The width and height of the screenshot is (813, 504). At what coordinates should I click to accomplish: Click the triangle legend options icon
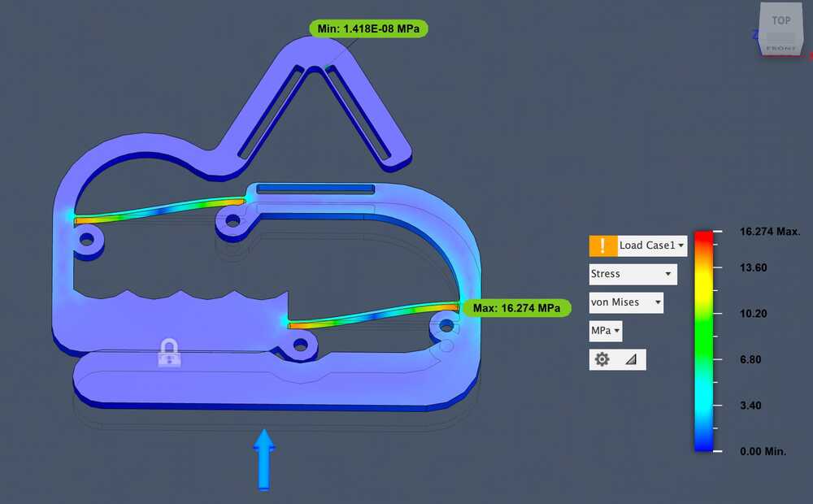(631, 359)
